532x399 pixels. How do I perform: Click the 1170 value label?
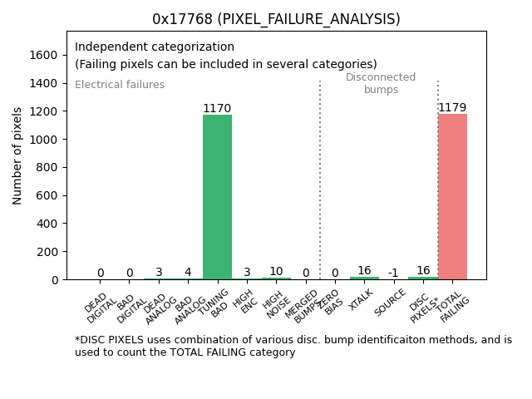coord(217,109)
